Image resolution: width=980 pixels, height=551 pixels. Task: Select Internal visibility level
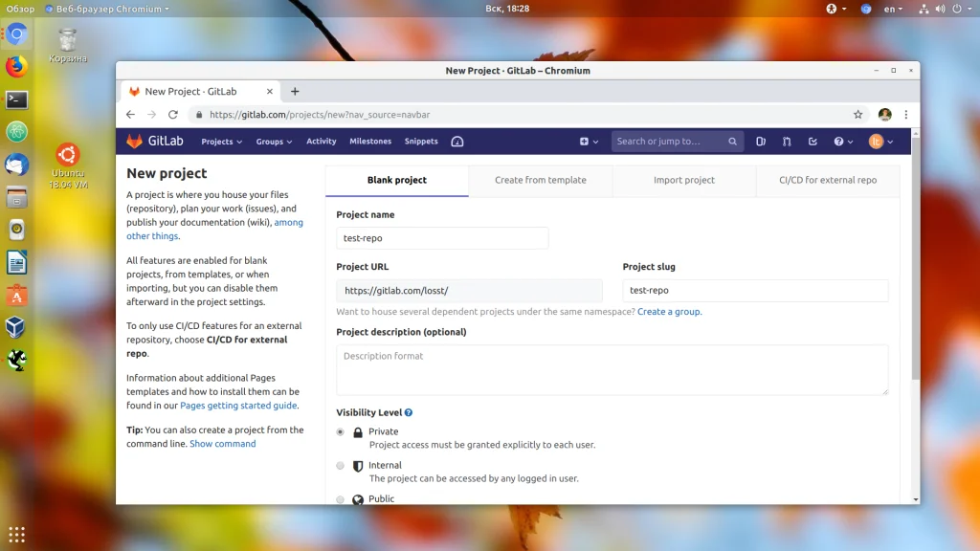pyautogui.click(x=340, y=466)
